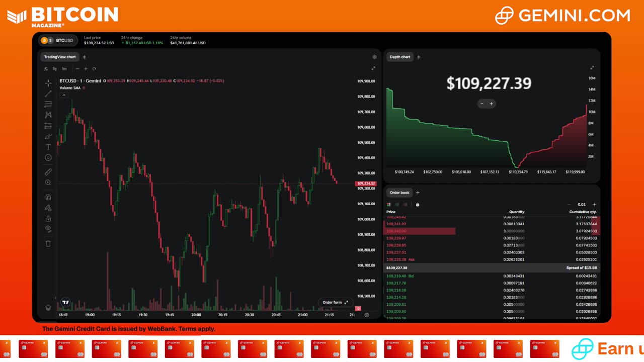Click the Terms apply disclaimer text

[x=197, y=329]
